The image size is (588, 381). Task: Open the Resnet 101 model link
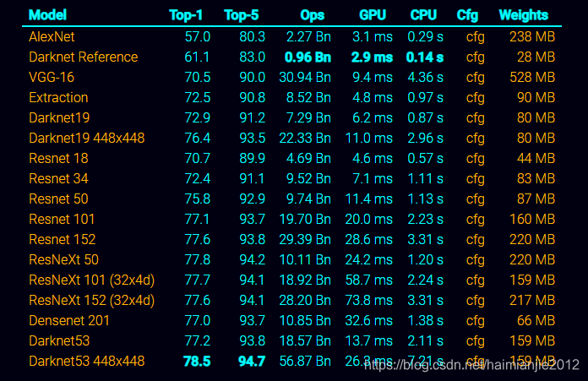(x=62, y=219)
